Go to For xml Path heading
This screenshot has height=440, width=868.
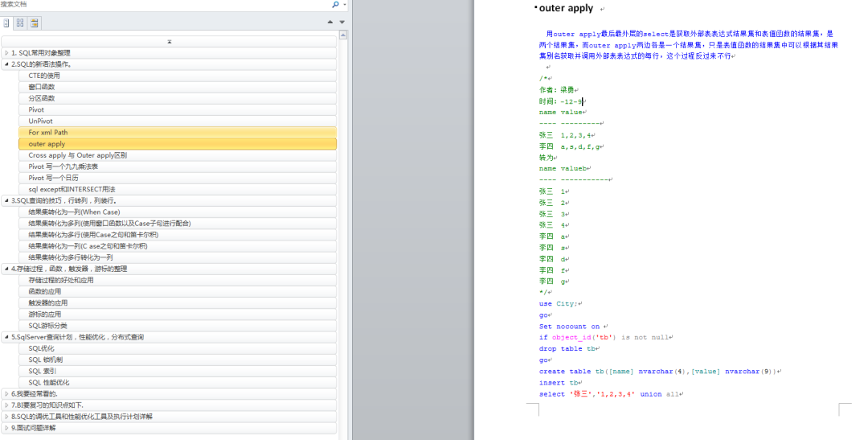pyautogui.click(x=177, y=133)
